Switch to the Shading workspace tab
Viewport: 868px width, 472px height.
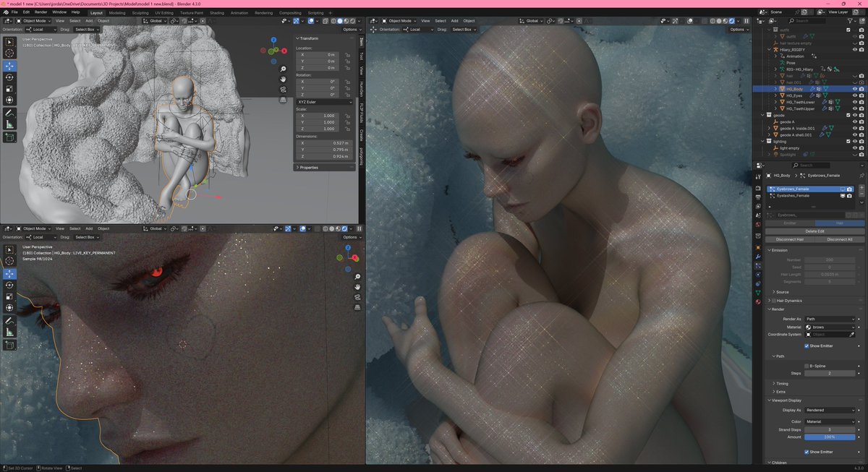click(x=217, y=12)
